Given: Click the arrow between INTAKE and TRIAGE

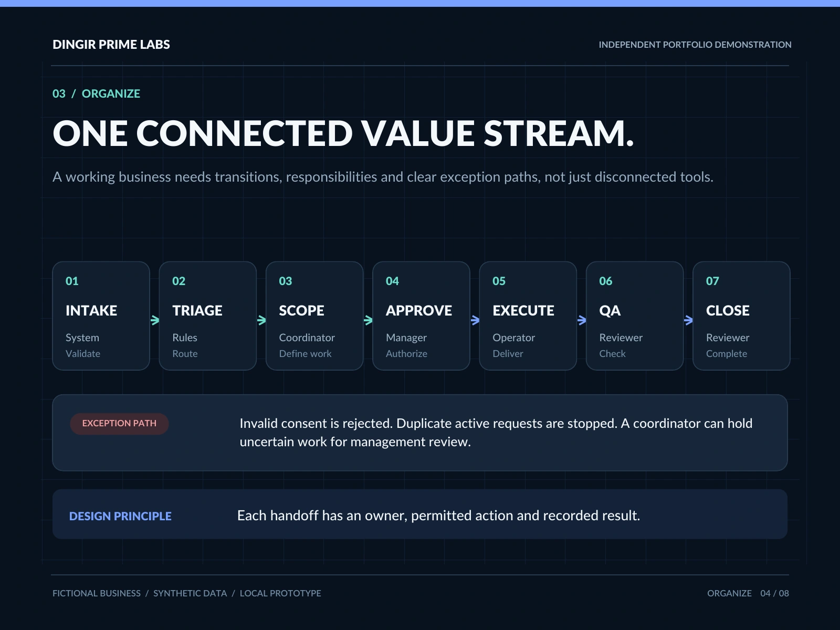Looking at the screenshot, I should (155, 320).
